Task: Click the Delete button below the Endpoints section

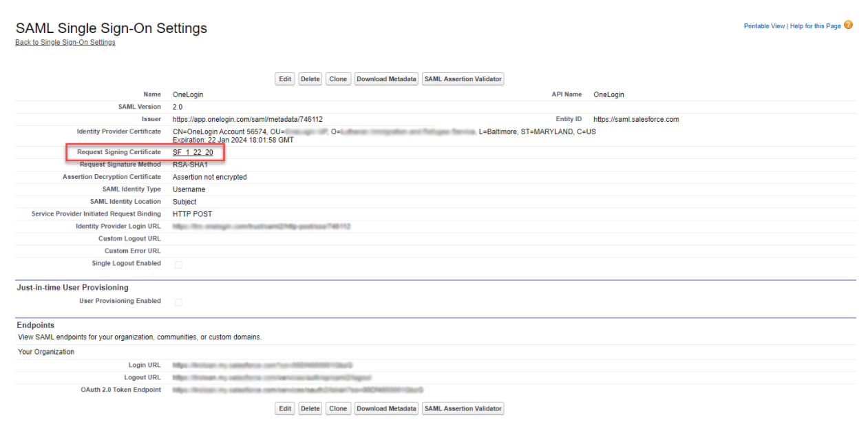Action: coord(310,409)
